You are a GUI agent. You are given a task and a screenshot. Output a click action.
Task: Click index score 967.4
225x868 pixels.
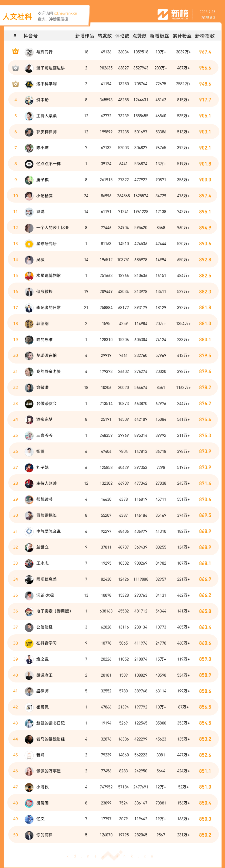205,52
